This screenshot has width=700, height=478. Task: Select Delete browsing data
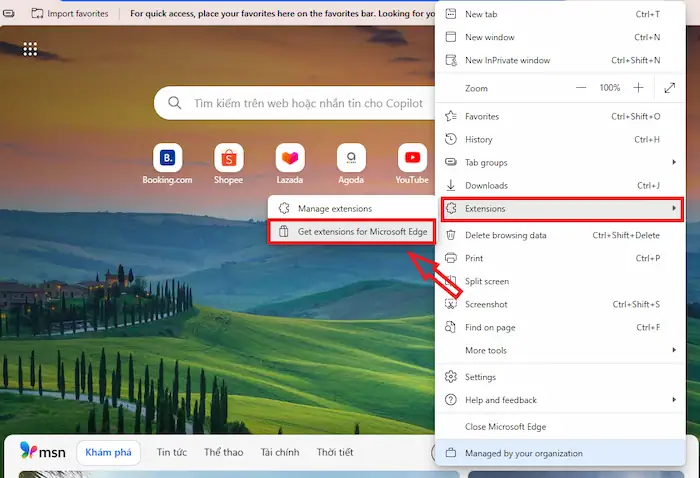coord(560,235)
